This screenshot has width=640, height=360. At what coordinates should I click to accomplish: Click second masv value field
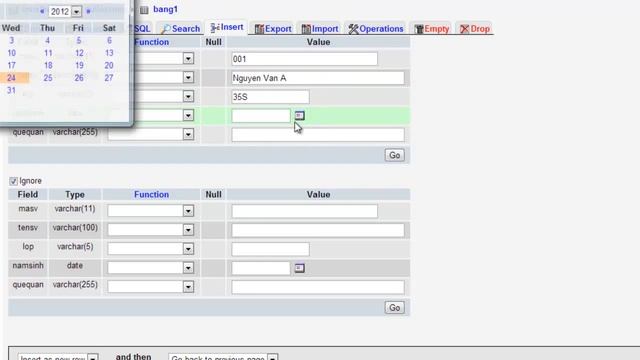[x=304, y=211]
